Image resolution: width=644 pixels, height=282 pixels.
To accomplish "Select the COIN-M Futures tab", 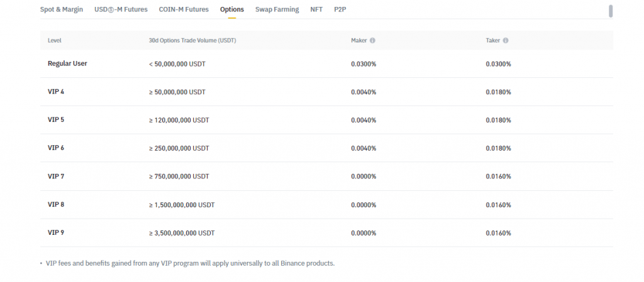I will [x=183, y=10].
